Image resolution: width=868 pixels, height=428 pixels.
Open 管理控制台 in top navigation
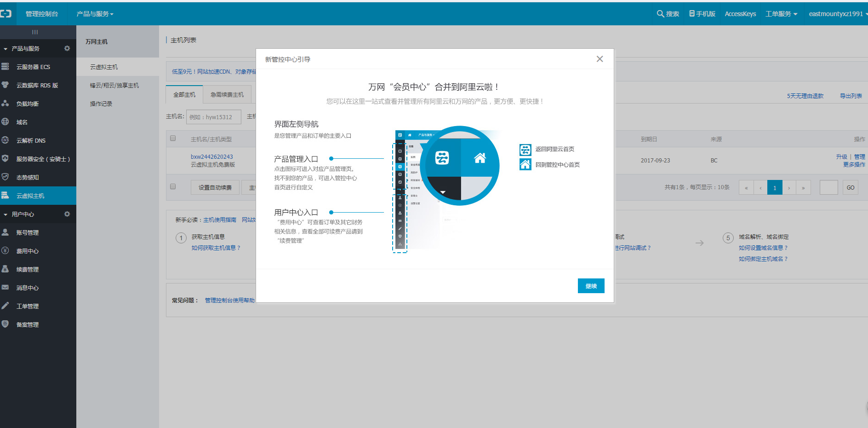(x=42, y=14)
